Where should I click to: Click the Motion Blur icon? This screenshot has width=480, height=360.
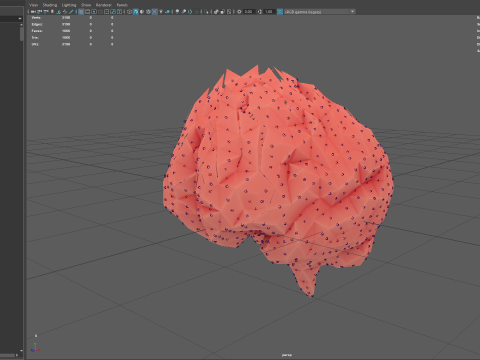pyautogui.click(x=184, y=12)
